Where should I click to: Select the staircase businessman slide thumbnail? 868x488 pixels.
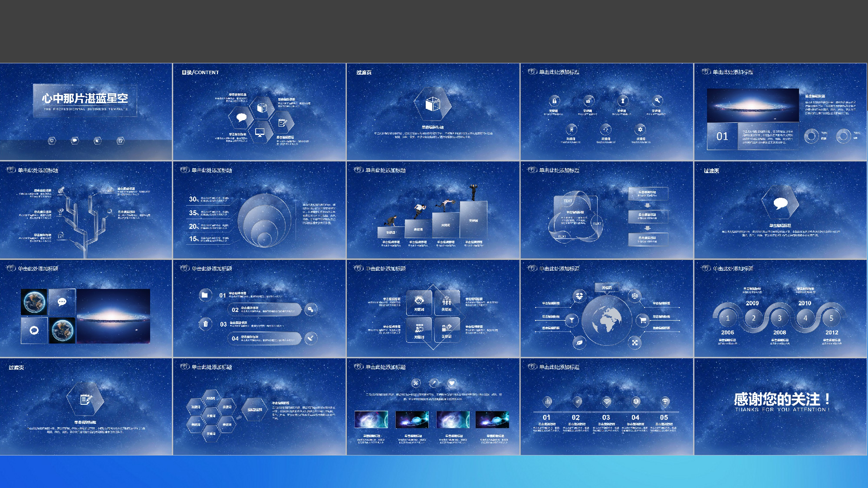point(433,210)
